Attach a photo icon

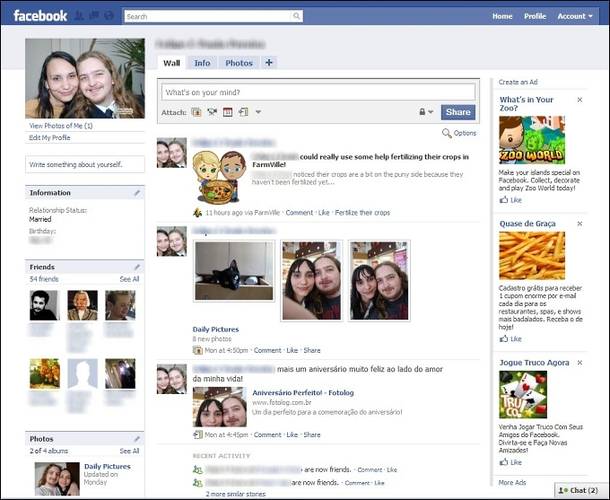pos(197,112)
